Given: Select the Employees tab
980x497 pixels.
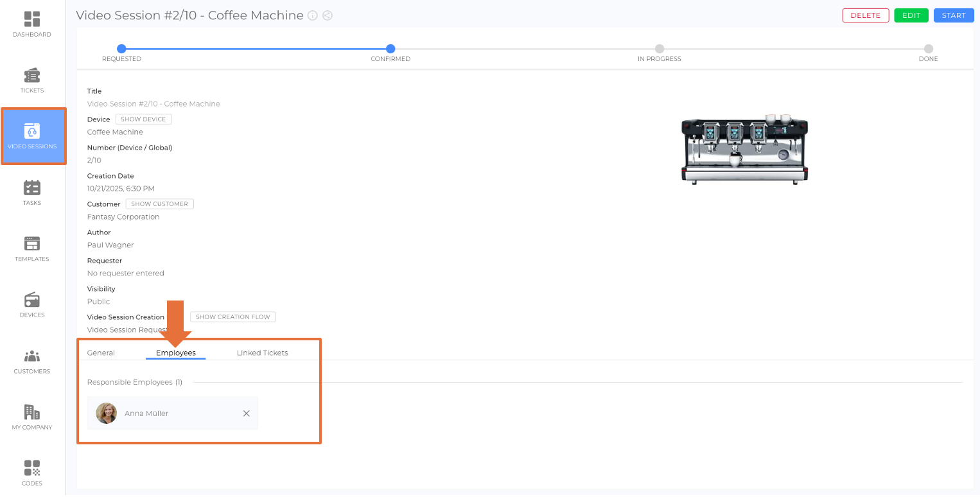Looking at the screenshot, I should [175, 353].
